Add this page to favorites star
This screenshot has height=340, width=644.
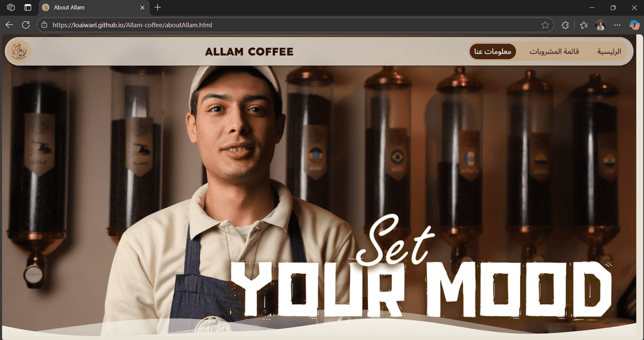pyautogui.click(x=545, y=25)
